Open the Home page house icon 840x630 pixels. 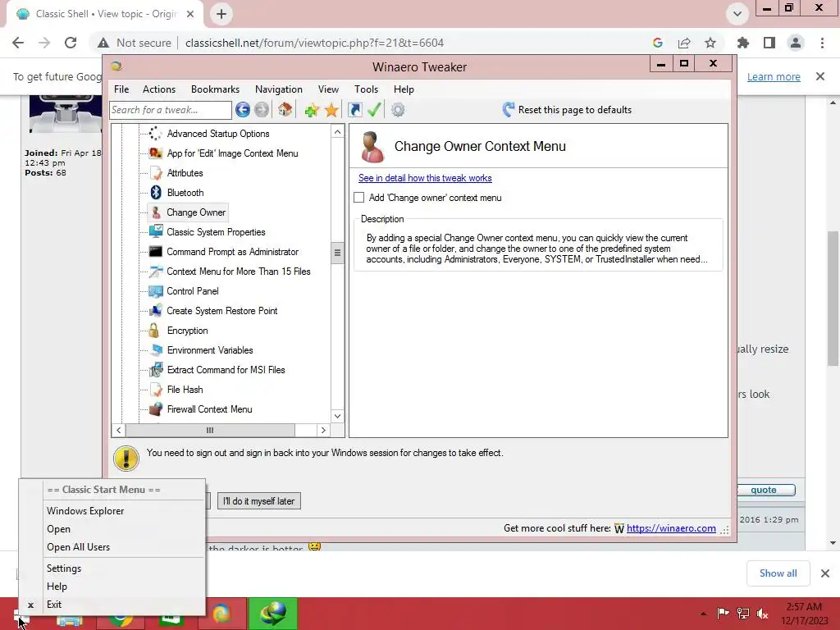point(285,110)
